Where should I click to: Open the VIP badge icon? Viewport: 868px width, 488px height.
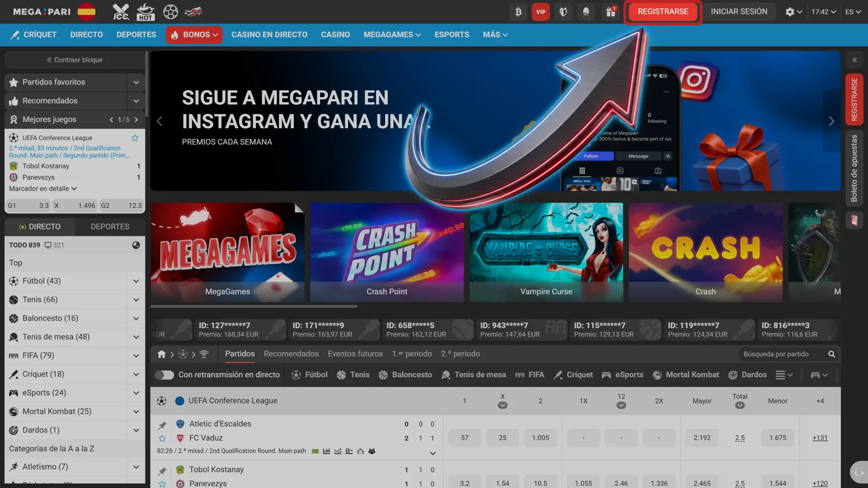[541, 12]
